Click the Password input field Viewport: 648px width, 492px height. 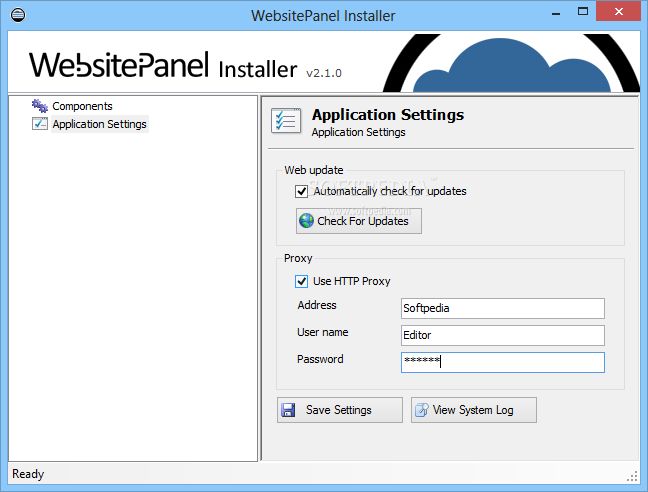502,362
